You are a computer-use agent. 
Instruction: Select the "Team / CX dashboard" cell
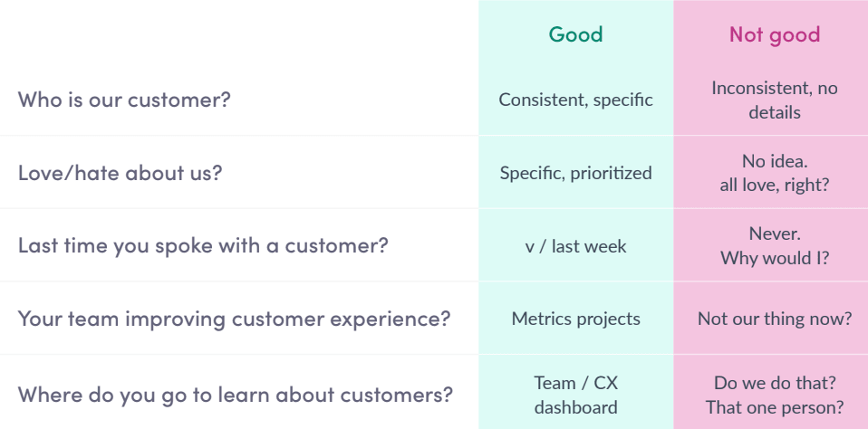(x=575, y=395)
